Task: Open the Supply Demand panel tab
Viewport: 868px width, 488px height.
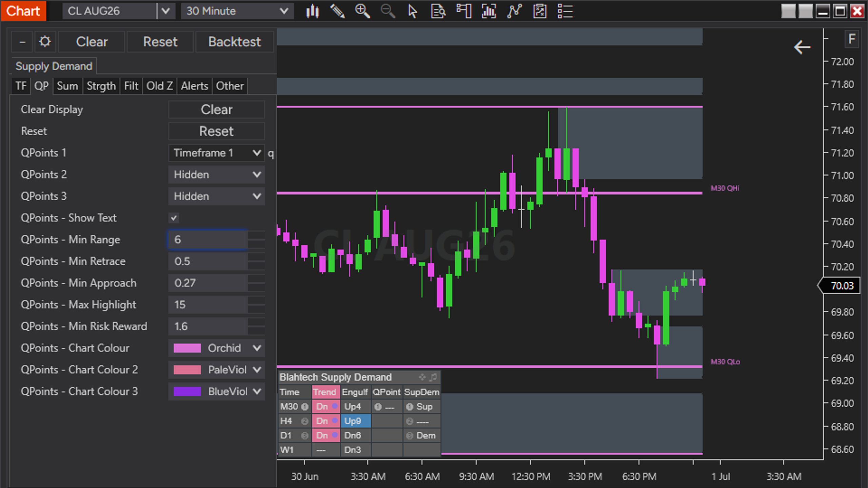Action: point(54,66)
